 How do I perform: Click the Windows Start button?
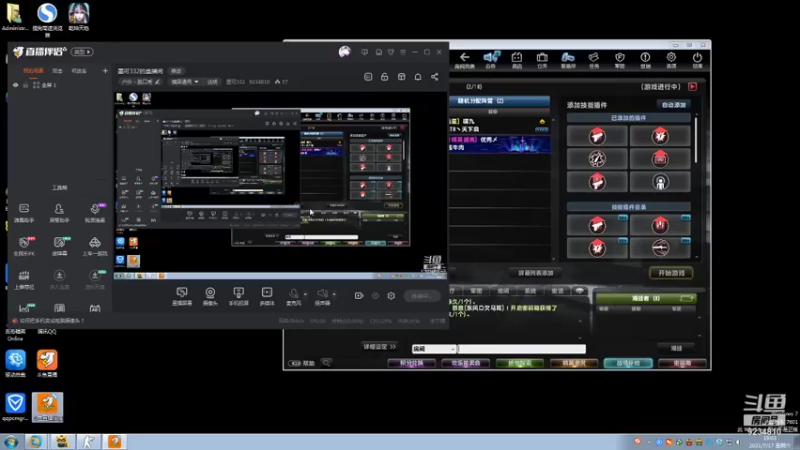click(x=11, y=442)
